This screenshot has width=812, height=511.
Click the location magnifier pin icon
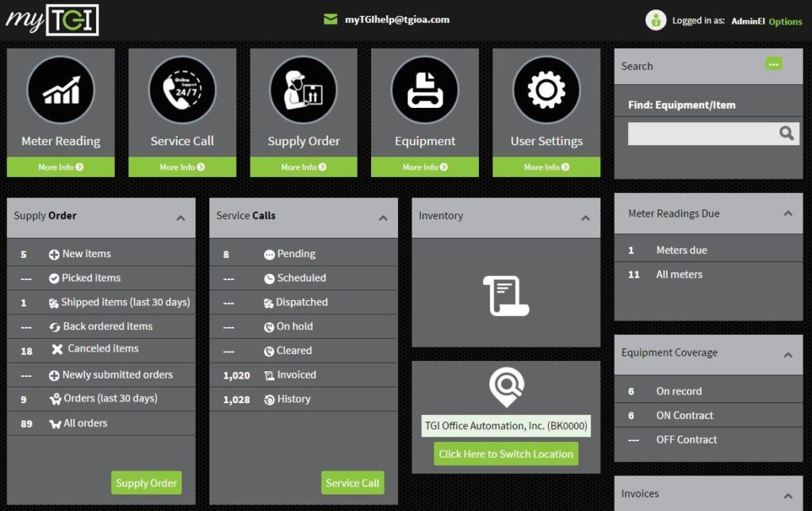[506, 386]
